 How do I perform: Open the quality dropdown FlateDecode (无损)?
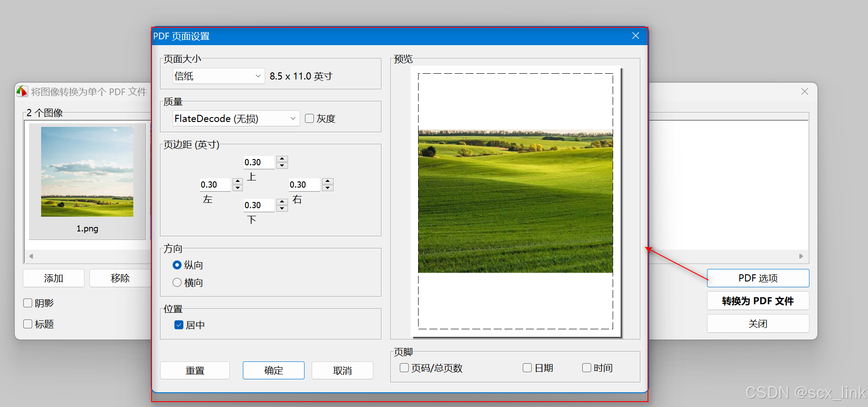(x=236, y=118)
